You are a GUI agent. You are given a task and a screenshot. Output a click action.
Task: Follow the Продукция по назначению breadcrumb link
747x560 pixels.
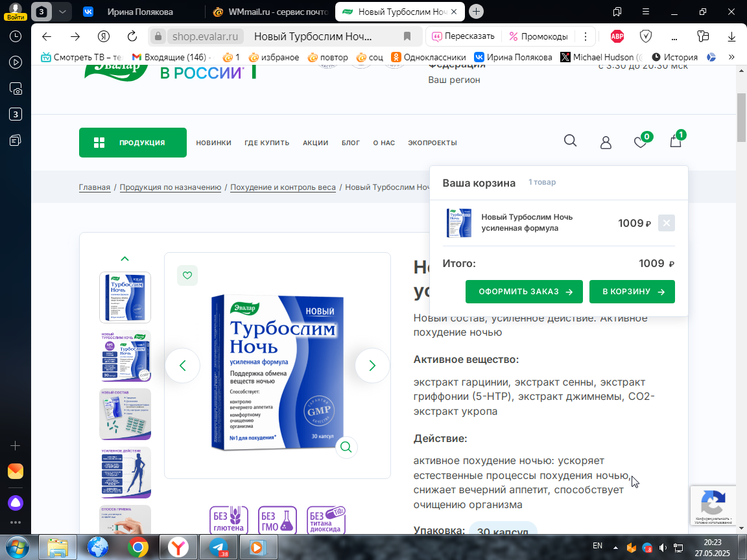point(171,187)
